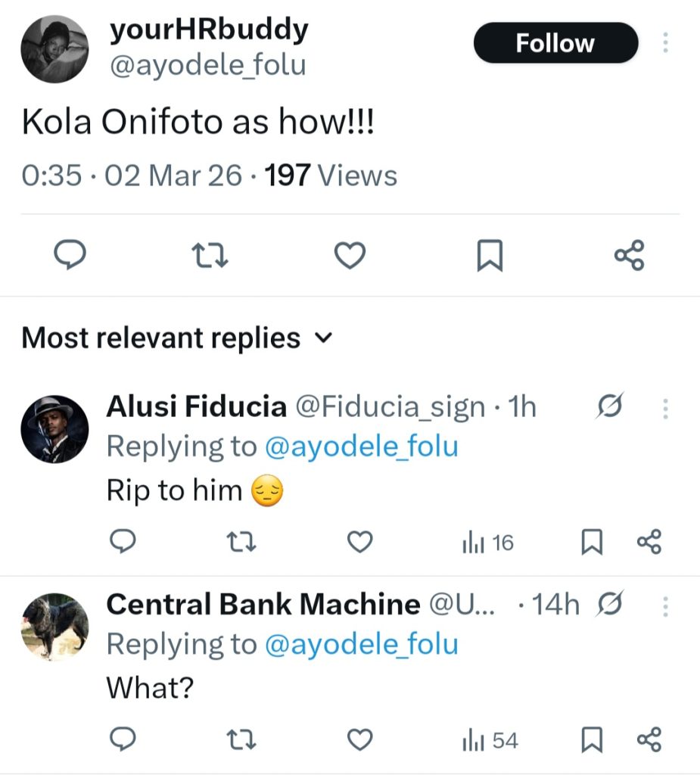Viewport: 700px width, 775px height.
Task: Retweet the Kola Onifoto post
Action: (211, 256)
